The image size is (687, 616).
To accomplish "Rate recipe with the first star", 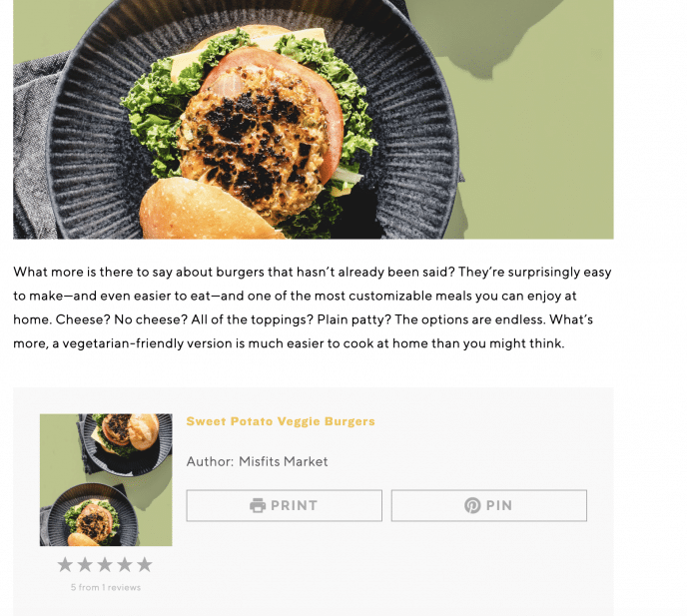I will click(x=65, y=565).
